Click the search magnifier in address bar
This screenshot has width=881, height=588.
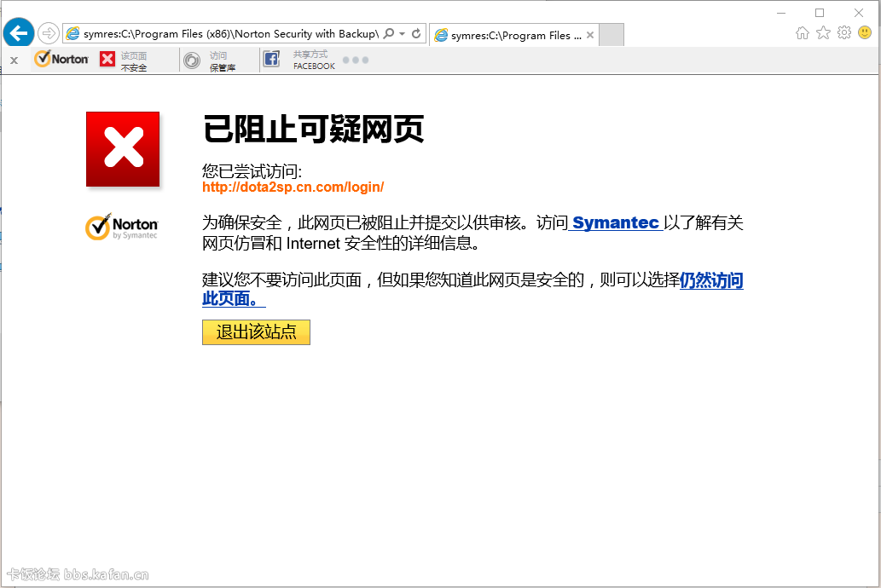(389, 34)
